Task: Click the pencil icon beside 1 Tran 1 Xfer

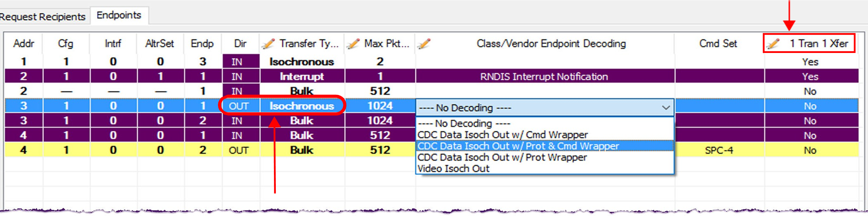Action: coord(773,44)
